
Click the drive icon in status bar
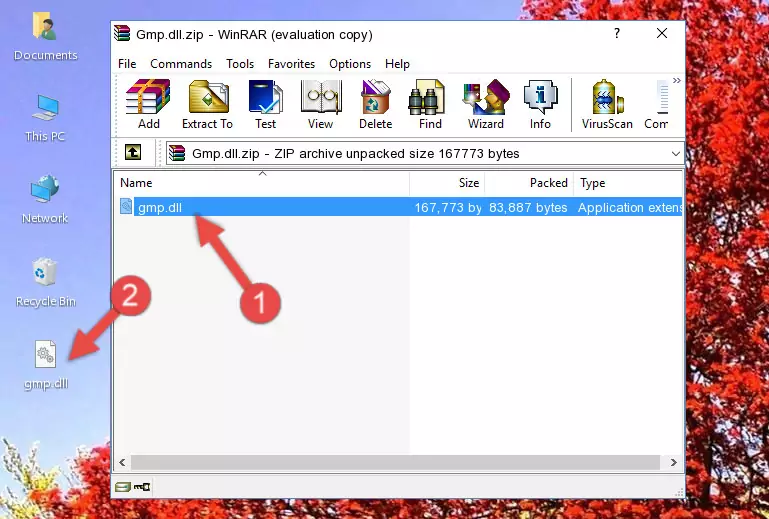(123, 487)
